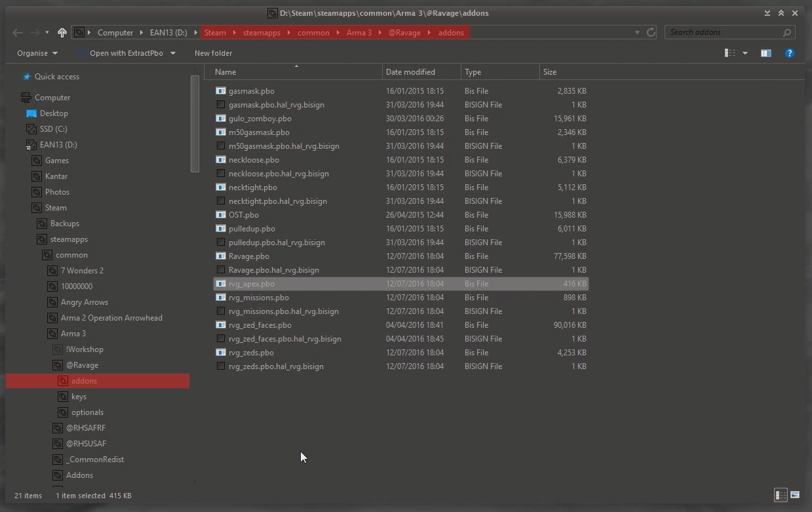Open Photos folder in tree

click(57, 192)
